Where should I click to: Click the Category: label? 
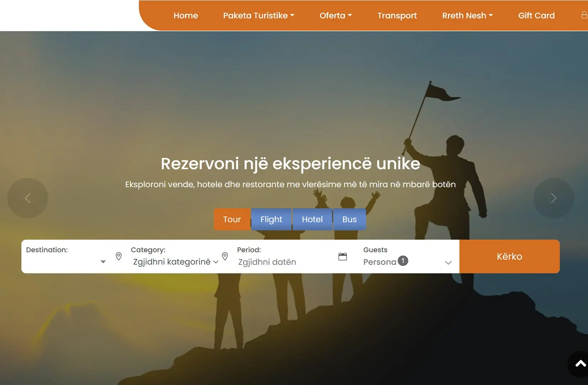tap(148, 250)
